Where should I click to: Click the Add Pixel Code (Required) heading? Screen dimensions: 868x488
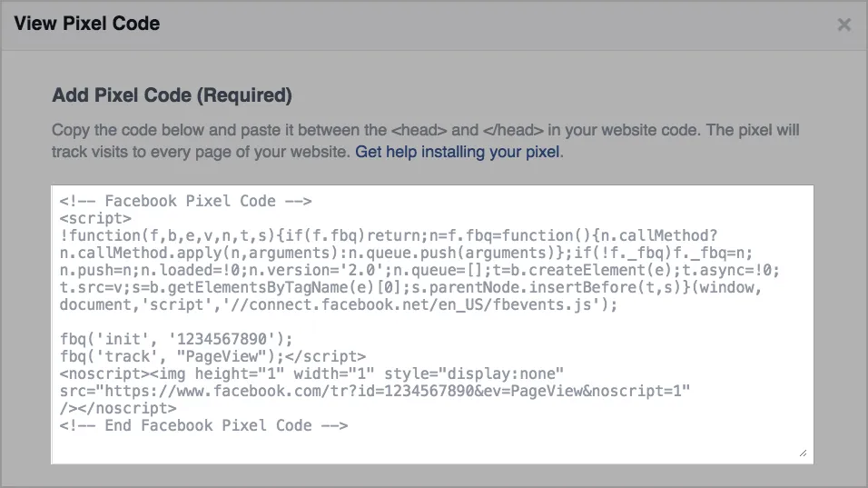[x=173, y=95]
